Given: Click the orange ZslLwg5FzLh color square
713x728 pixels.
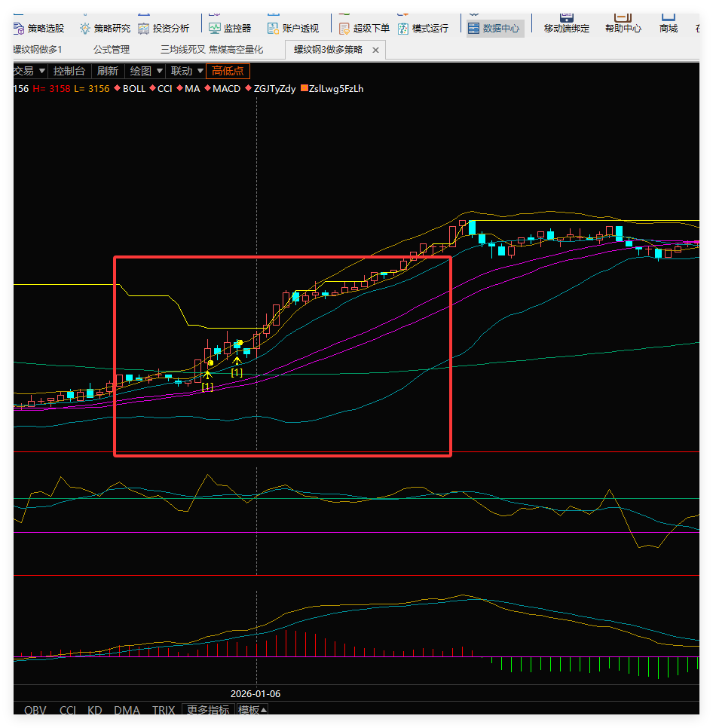Looking at the screenshot, I should pos(304,89).
